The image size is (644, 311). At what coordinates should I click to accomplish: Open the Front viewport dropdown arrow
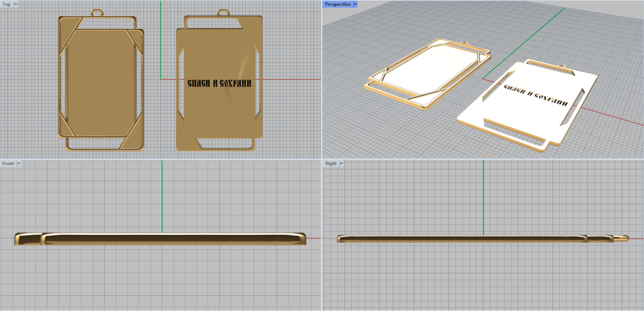(x=19, y=164)
